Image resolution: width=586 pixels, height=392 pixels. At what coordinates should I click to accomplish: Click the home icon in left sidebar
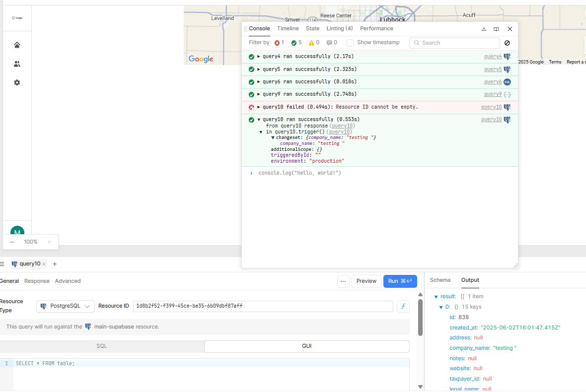coord(16,45)
